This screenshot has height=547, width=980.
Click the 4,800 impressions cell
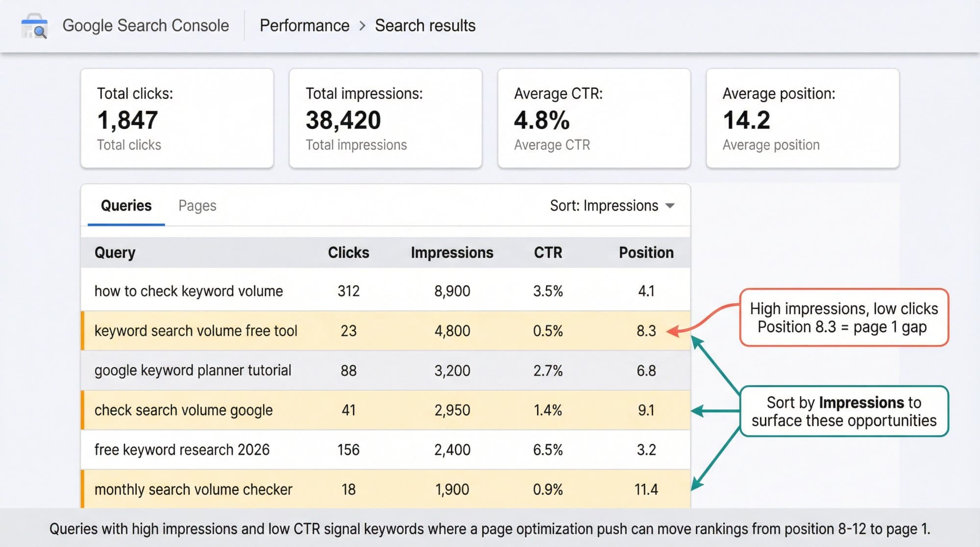452,331
